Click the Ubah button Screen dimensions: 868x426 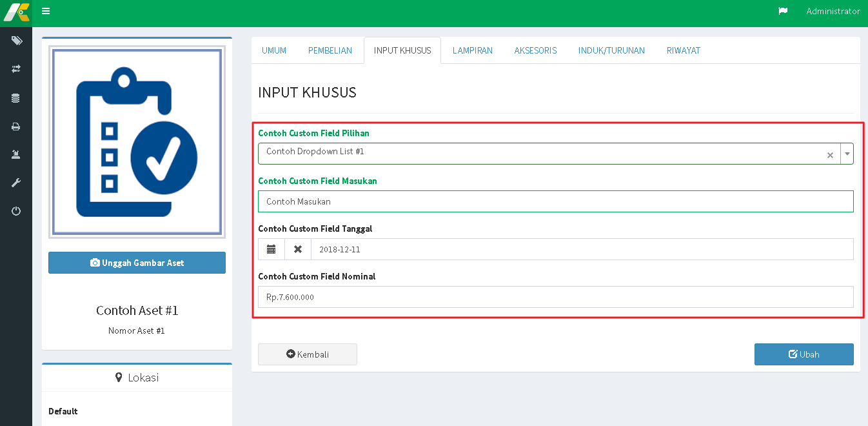coord(804,354)
